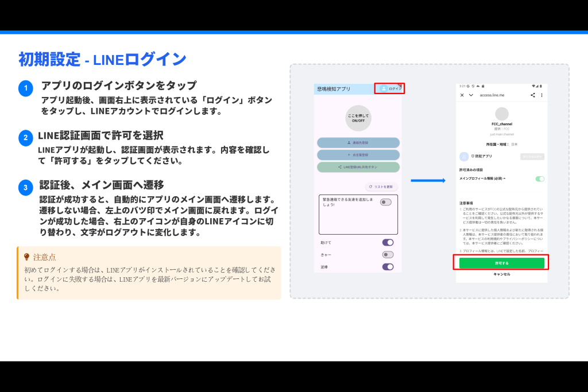Tap the LINE登録URL共有ボタン share button
Viewport: 588px width, 392px height.
(358, 167)
